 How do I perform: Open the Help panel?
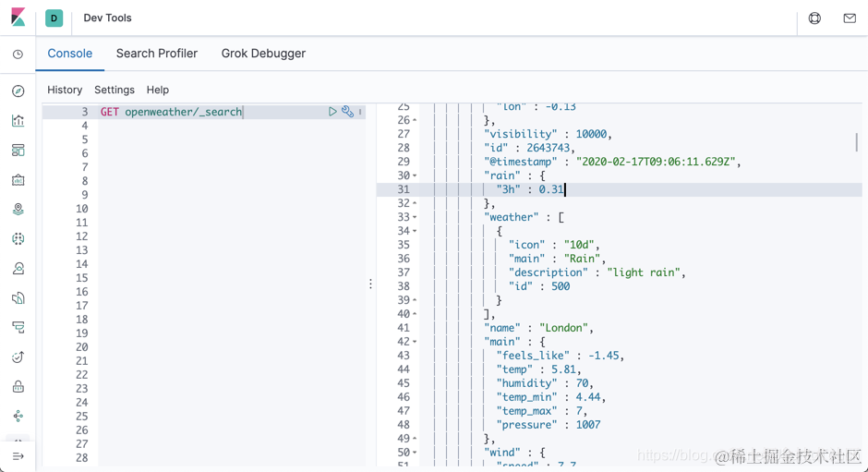[158, 90]
